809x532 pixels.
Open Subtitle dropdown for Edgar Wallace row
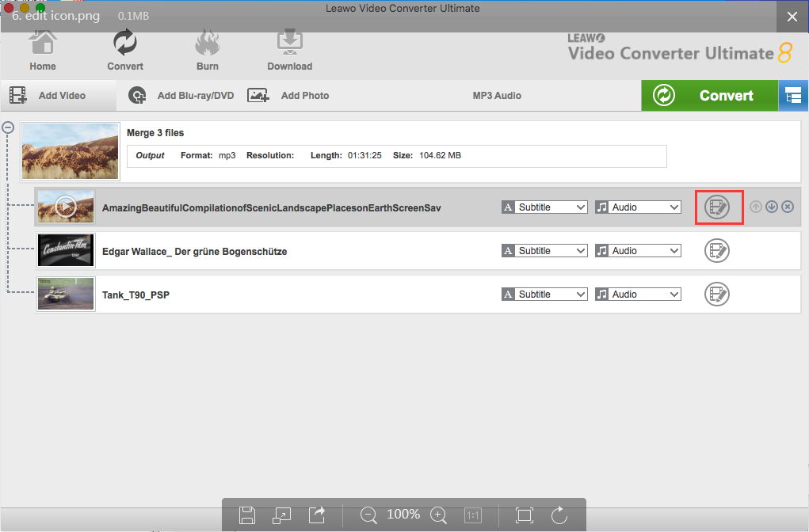(x=544, y=250)
